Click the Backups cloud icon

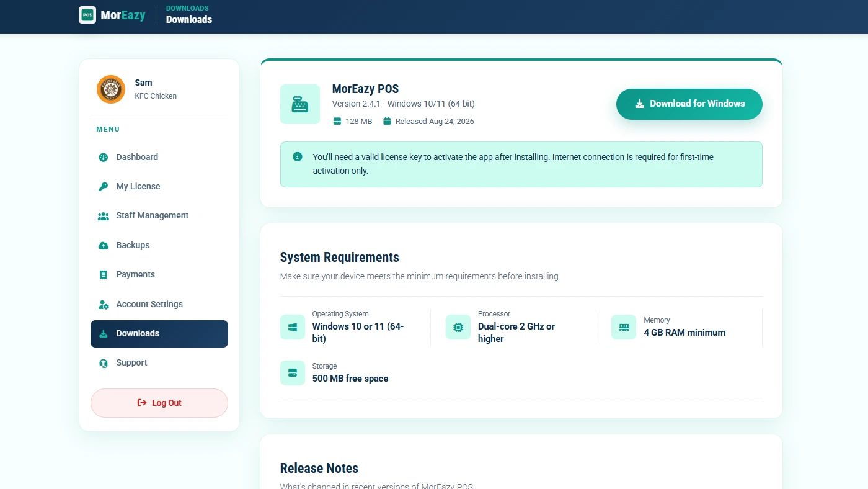[x=104, y=246]
